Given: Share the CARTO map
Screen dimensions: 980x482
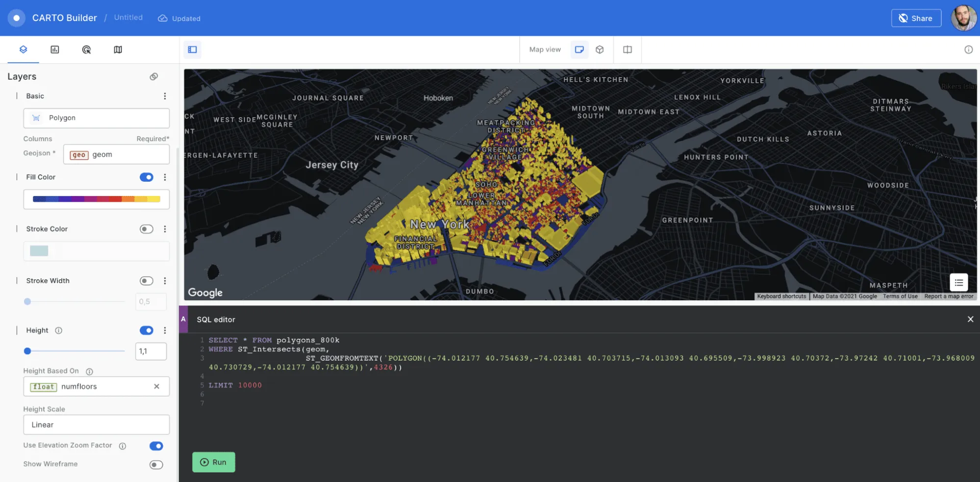Looking at the screenshot, I should coord(916,18).
